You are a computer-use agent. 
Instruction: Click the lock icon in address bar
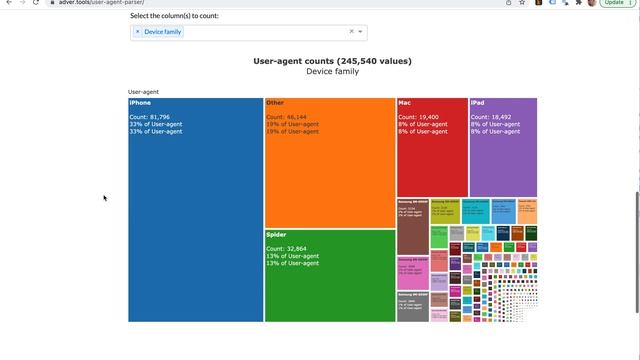(x=52, y=2)
